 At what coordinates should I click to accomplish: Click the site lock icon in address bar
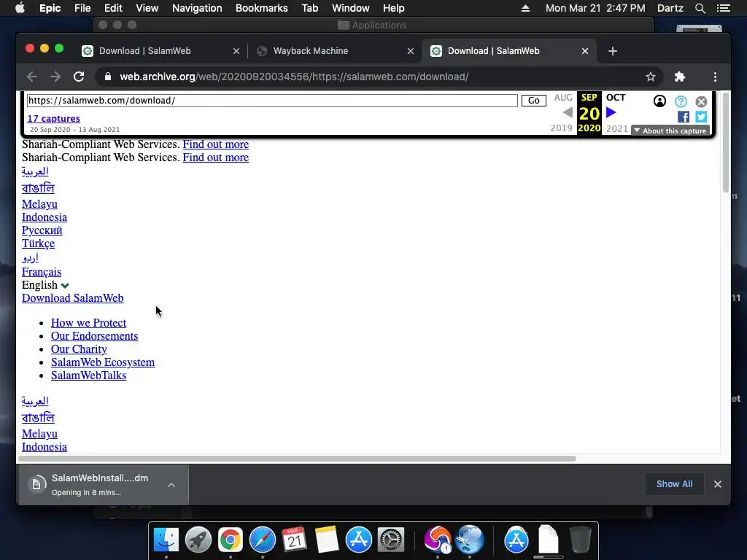coord(108,77)
